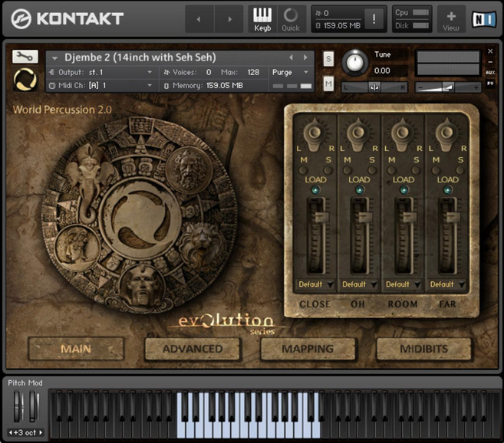Click the CLOSE mic pan knob
The image size is (504, 443).
pos(315,134)
